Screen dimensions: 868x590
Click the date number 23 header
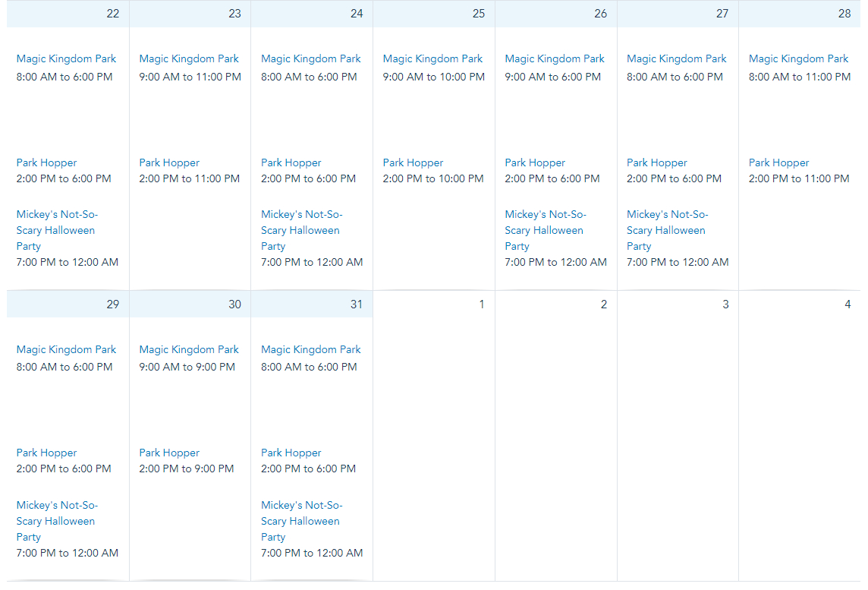234,14
